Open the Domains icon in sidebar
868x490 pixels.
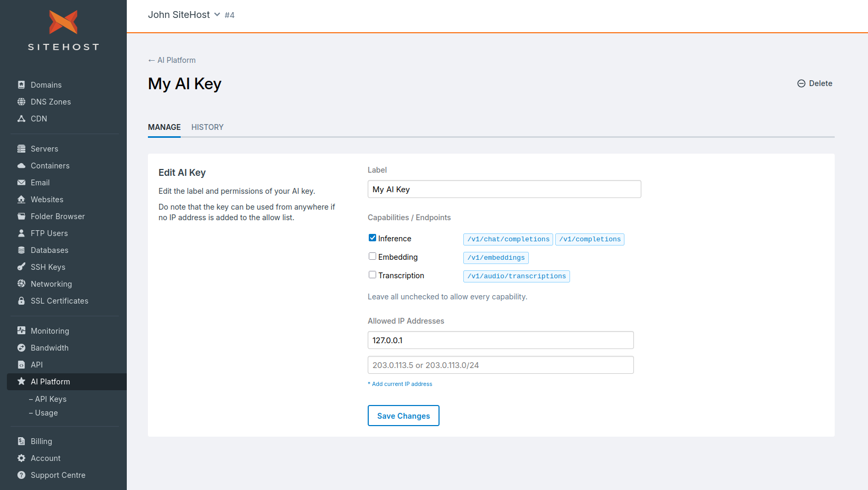point(21,85)
